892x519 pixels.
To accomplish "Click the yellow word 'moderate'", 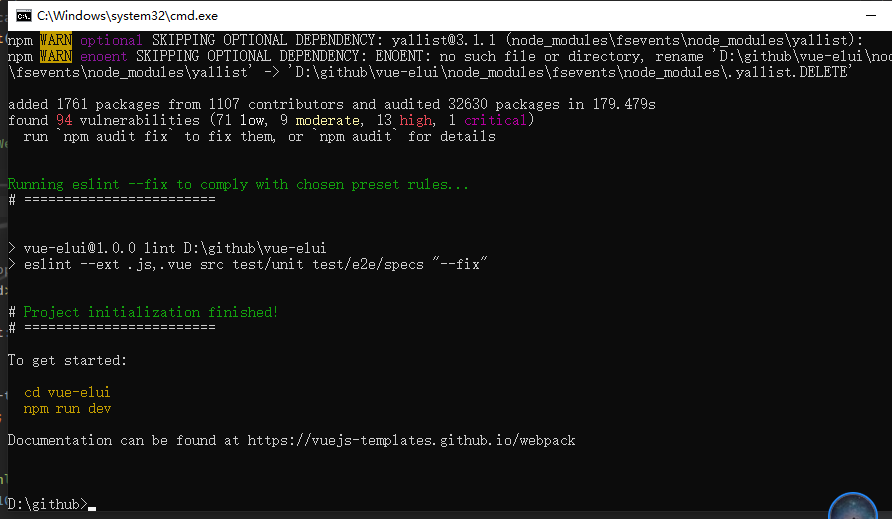I will click(x=328, y=120).
